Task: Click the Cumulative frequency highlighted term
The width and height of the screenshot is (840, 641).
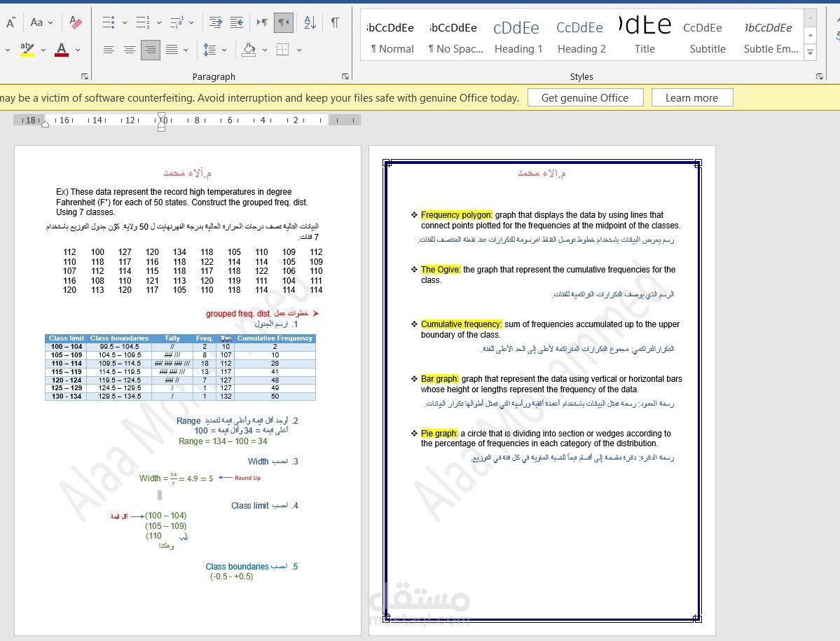Action: (x=461, y=324)
